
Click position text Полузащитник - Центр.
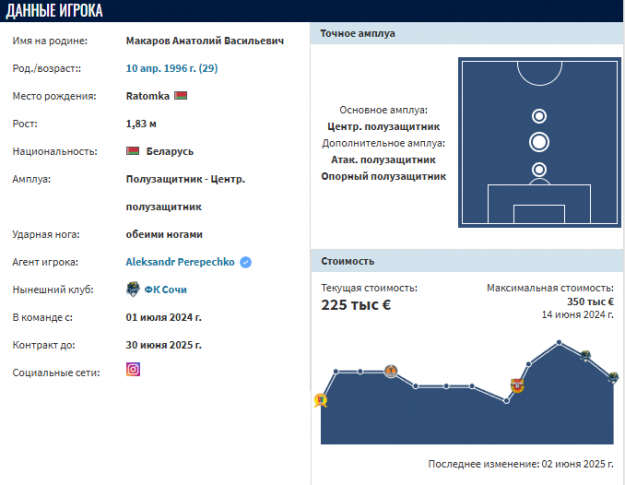coord(185,179)
